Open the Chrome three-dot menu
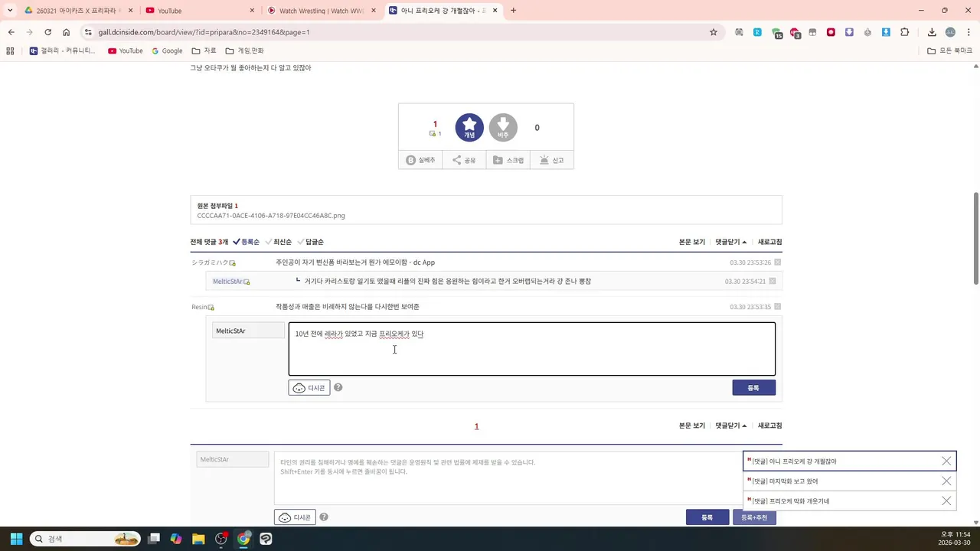Viewport: 980px width, 551px height. pyautogui.click(x=968, y=32)
